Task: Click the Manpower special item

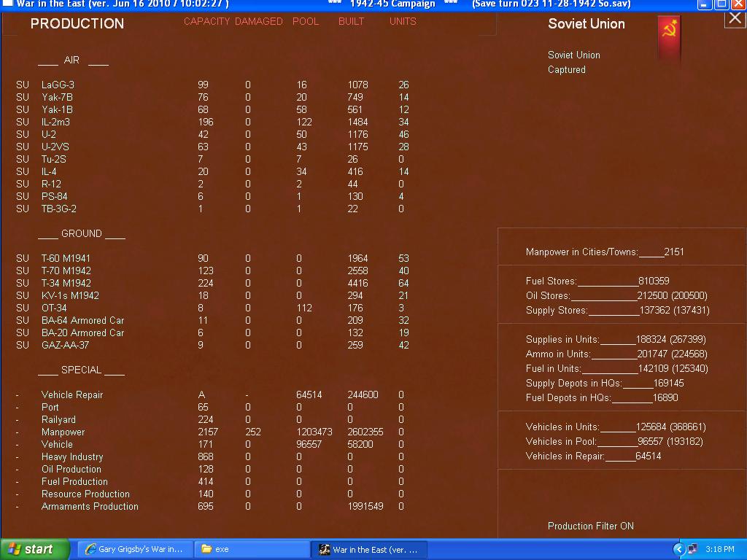Action: click(63, 432)
